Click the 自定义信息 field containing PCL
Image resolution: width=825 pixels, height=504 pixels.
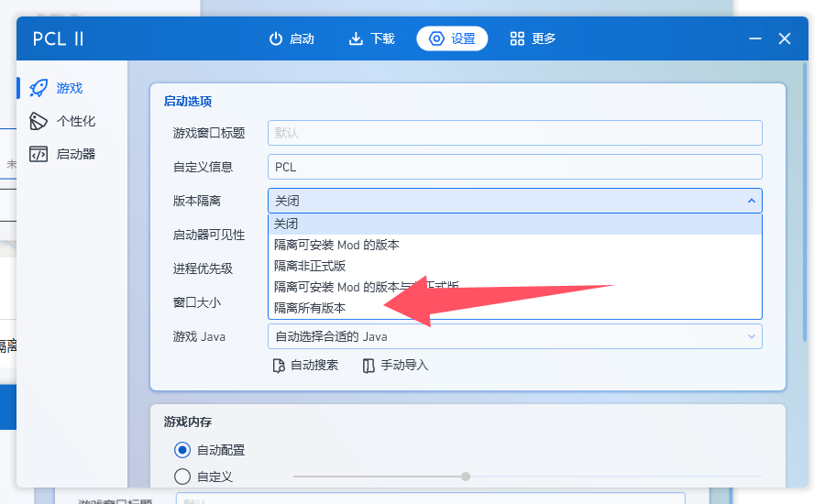(514, 167)
